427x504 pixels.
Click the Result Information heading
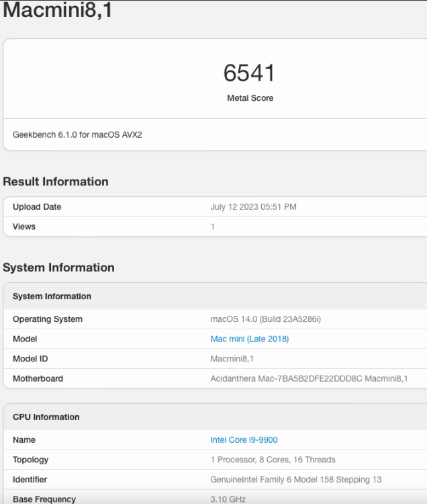(56, 181)
